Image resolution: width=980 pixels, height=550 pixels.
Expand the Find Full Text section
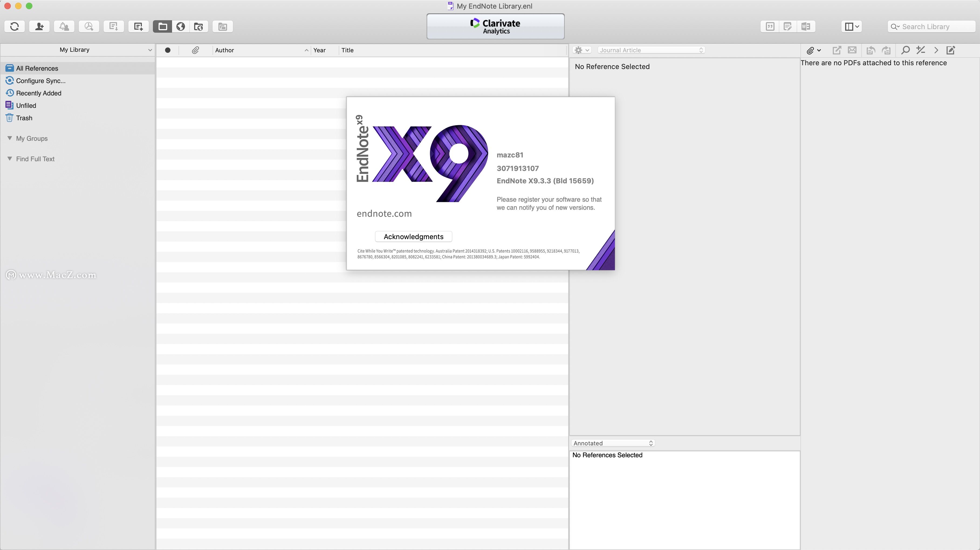[x=10, y=158]
